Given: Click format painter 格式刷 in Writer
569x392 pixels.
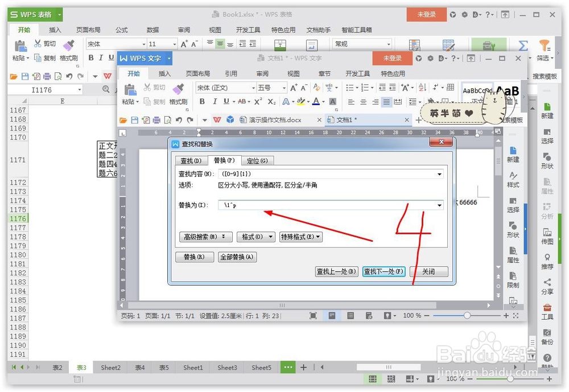Looking at the screenshot, I should [x=178, y=94].
